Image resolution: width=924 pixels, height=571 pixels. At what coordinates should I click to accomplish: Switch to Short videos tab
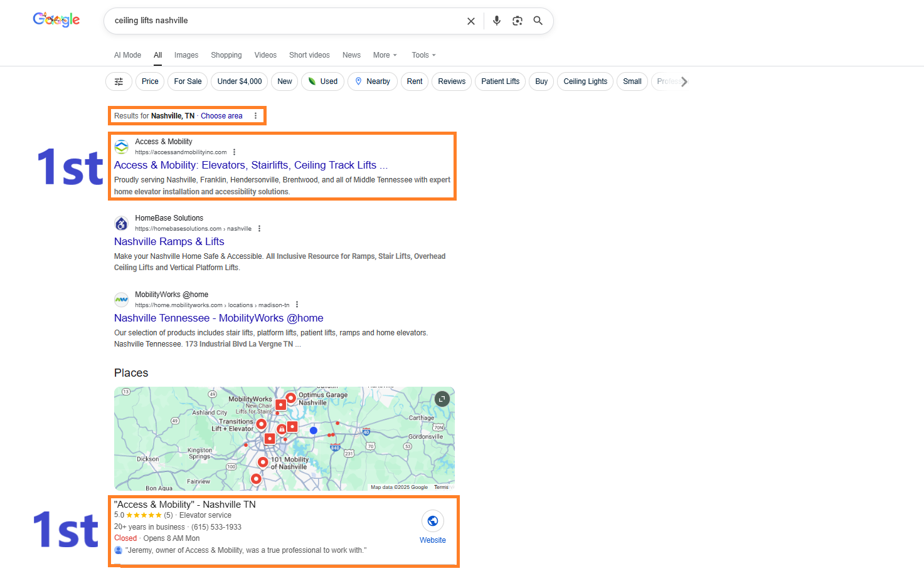pyautogui.click(x=309, y=55)
